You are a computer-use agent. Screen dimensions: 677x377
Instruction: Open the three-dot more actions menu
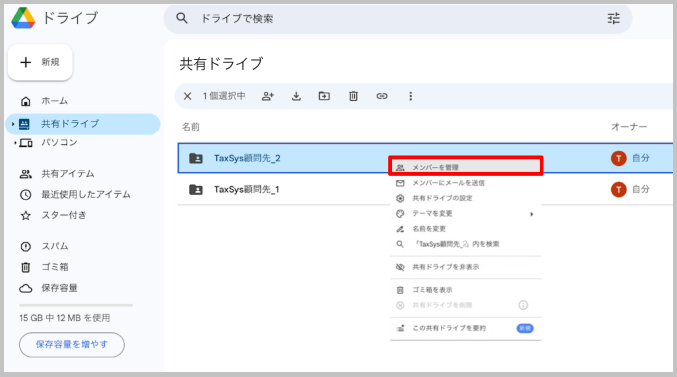tap(411, 96)
